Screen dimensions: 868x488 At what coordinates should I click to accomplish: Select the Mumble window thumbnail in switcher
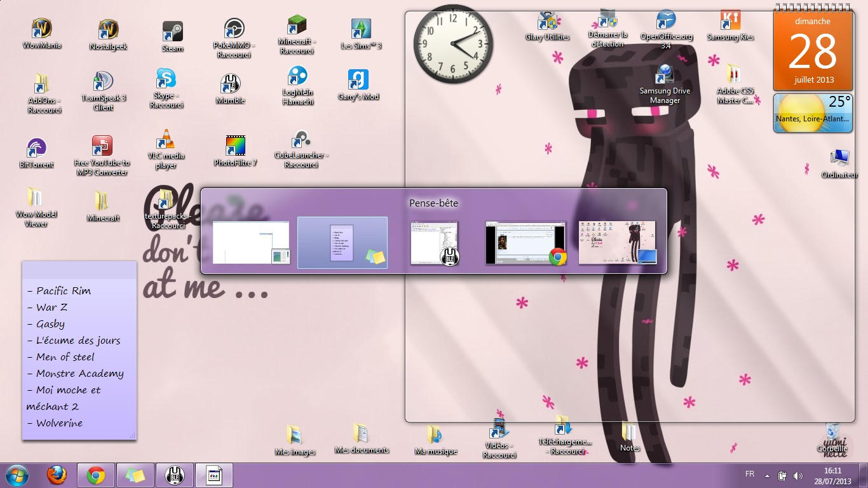pyautogui.click(x=435, y=242)
